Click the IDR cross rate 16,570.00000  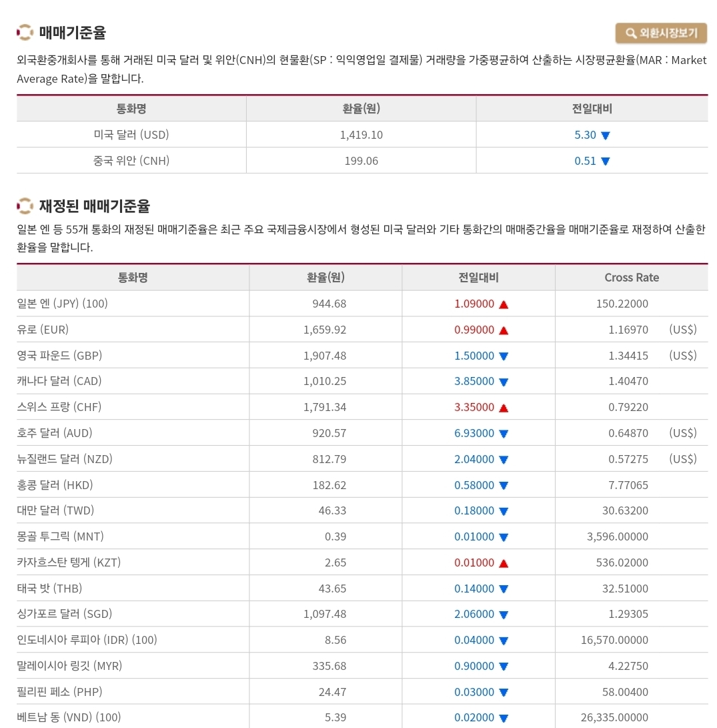click(x=614, y=640)
